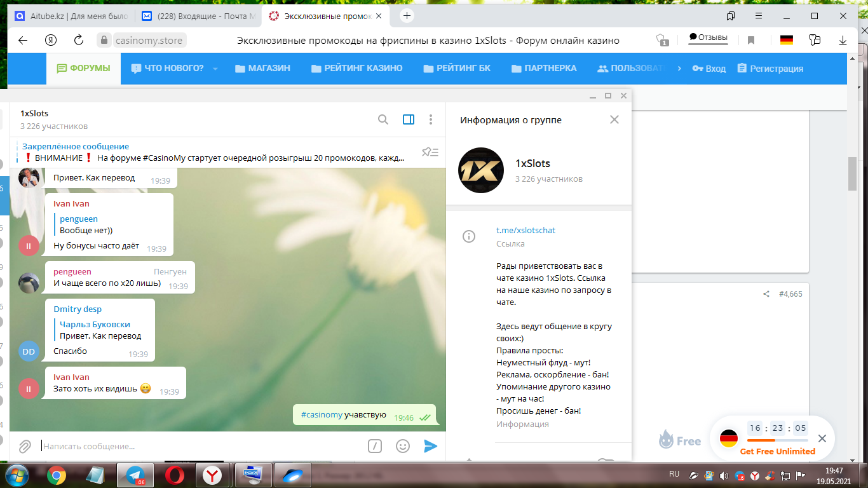Click message 'И чаще всего по x20 лишь)'

[107, 283]
